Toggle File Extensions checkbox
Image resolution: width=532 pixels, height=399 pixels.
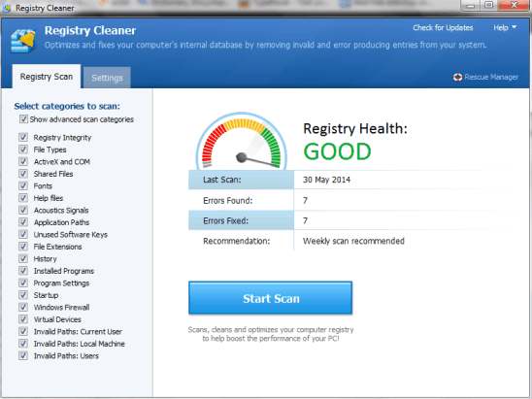[x=23, y=247]
